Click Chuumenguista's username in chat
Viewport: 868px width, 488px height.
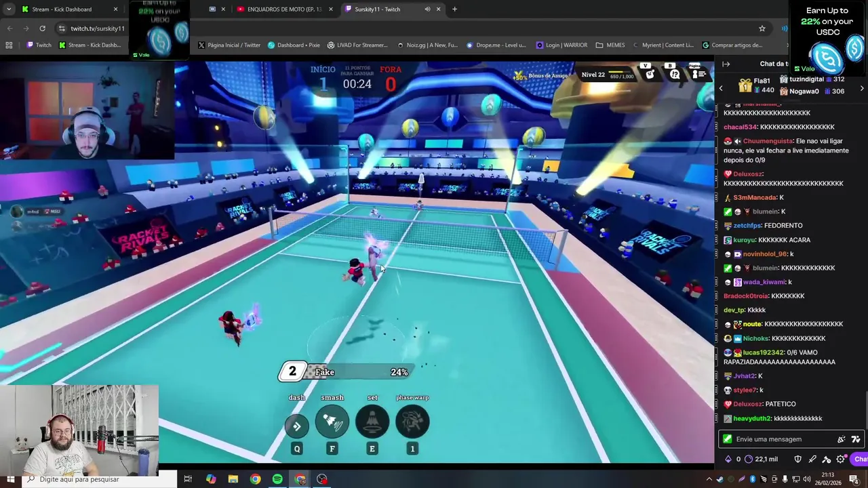[768, 141]
